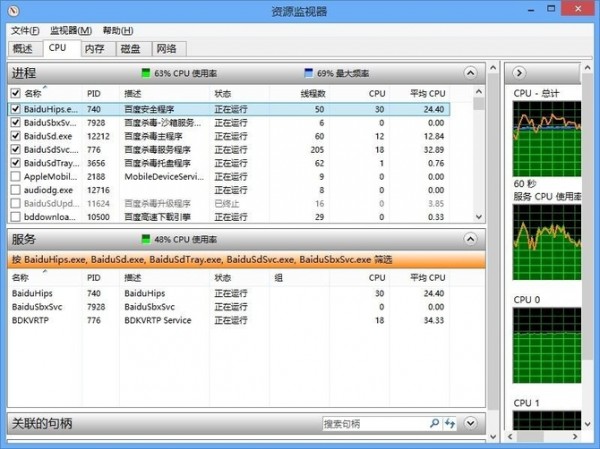
Task: Click the process list scroll-up arrow
Action: [x=479, y=91]
